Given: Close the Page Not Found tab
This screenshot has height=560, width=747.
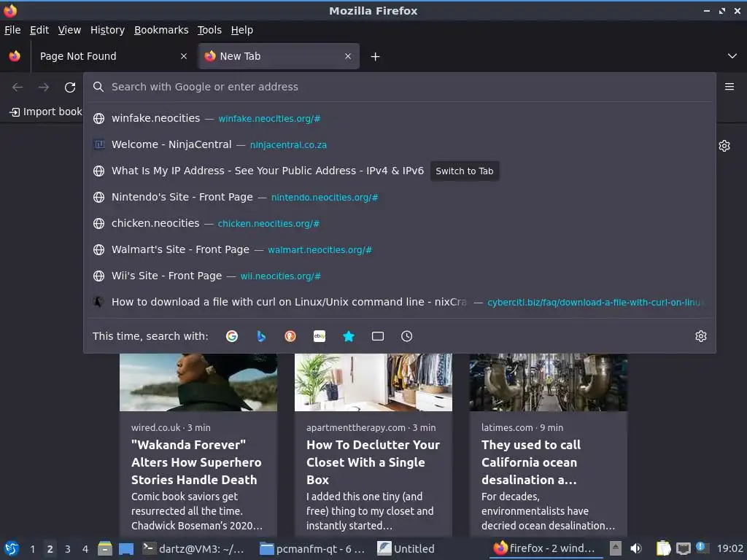Looking at the screenshot, I should tap(184, 56).
